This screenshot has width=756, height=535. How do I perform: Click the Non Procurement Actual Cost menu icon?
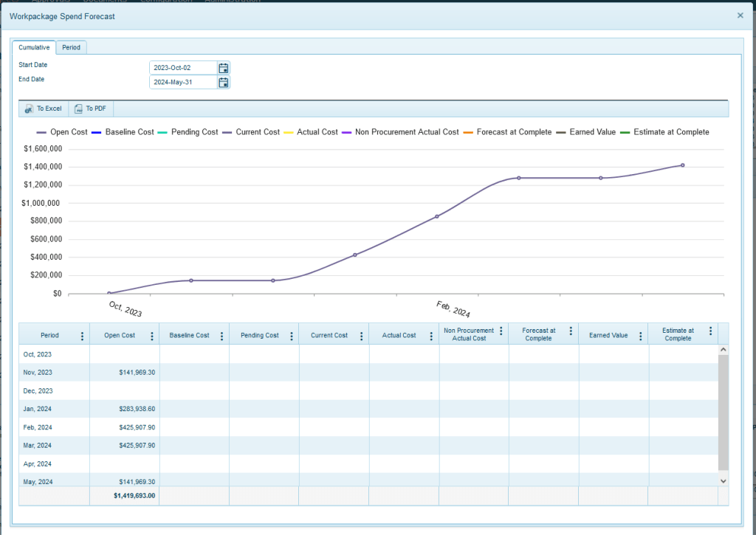(x=501, y=331)
